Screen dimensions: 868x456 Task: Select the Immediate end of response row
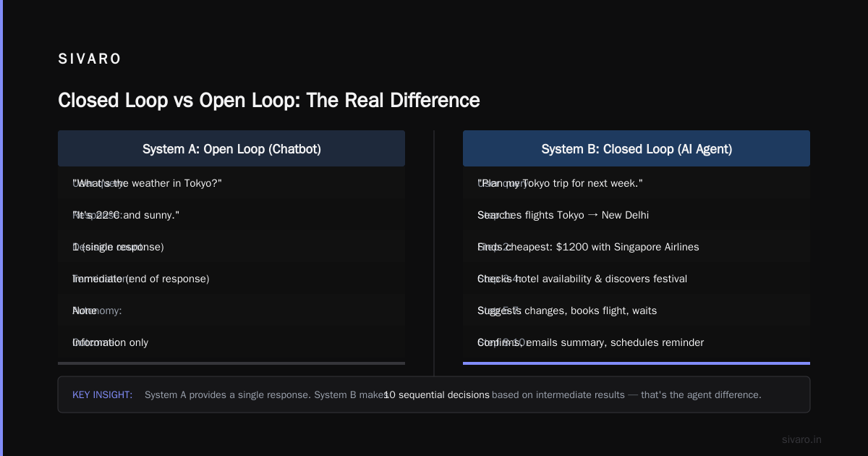(x=231, y=279)
